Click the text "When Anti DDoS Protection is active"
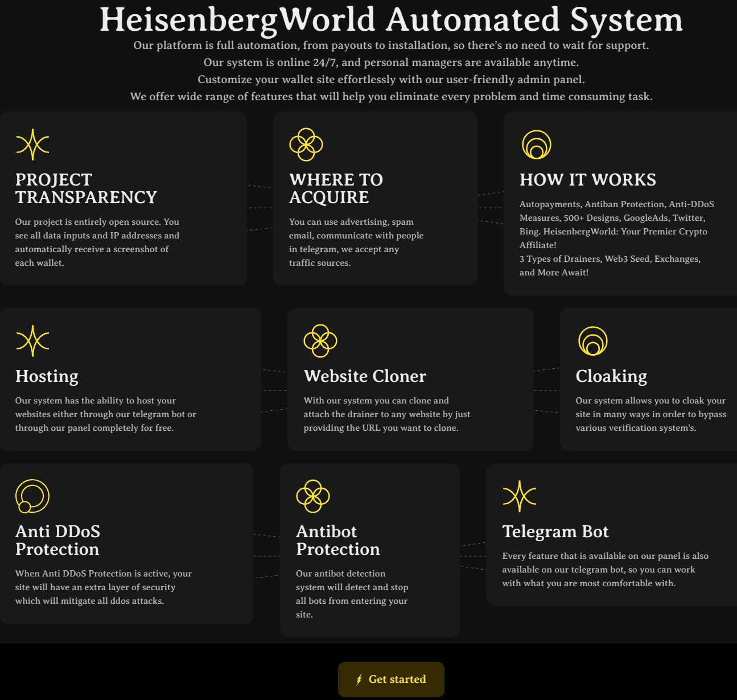 pyautogui.click(x=104, y=587)
